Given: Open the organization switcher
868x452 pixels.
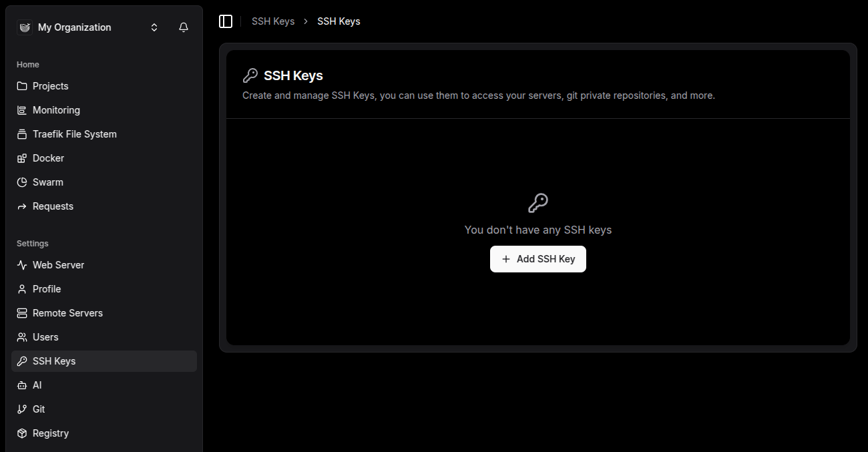Looking at the screenshot, I should [154, 27].
